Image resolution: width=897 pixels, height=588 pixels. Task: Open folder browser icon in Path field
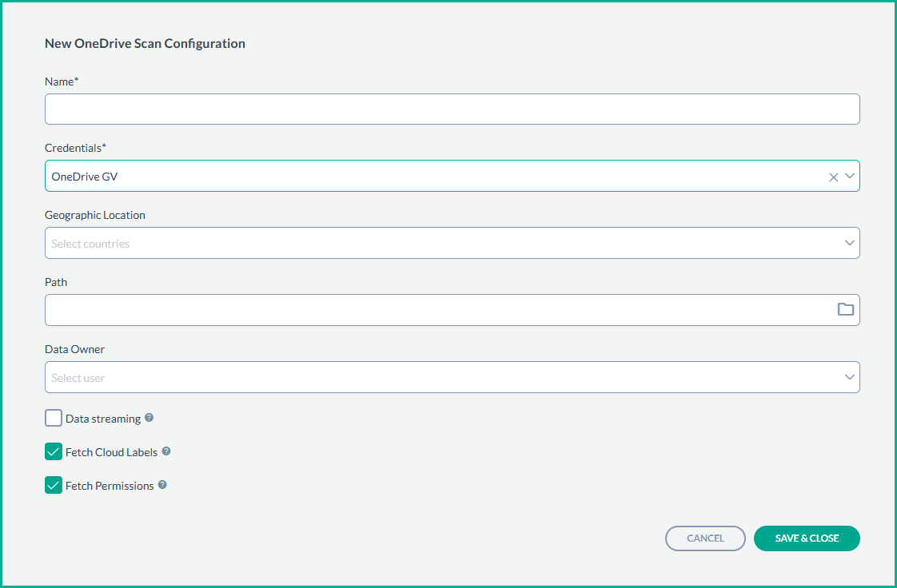[x=845, y=310]
